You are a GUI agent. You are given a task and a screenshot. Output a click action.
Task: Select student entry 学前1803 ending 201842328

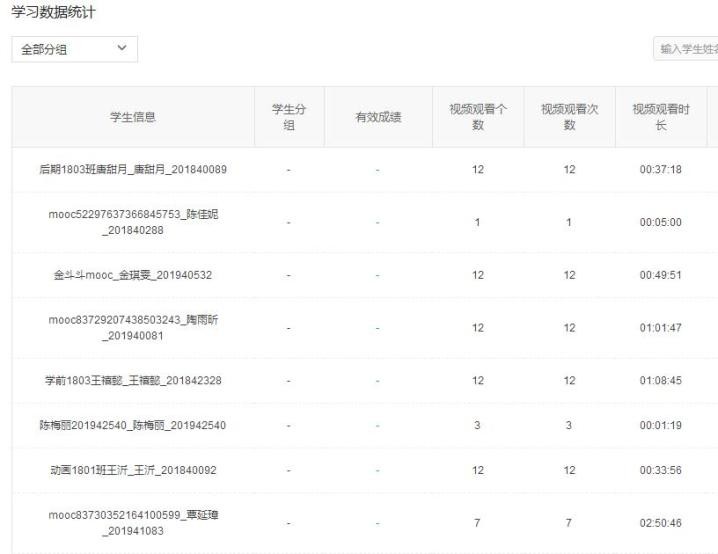(133, 381)
